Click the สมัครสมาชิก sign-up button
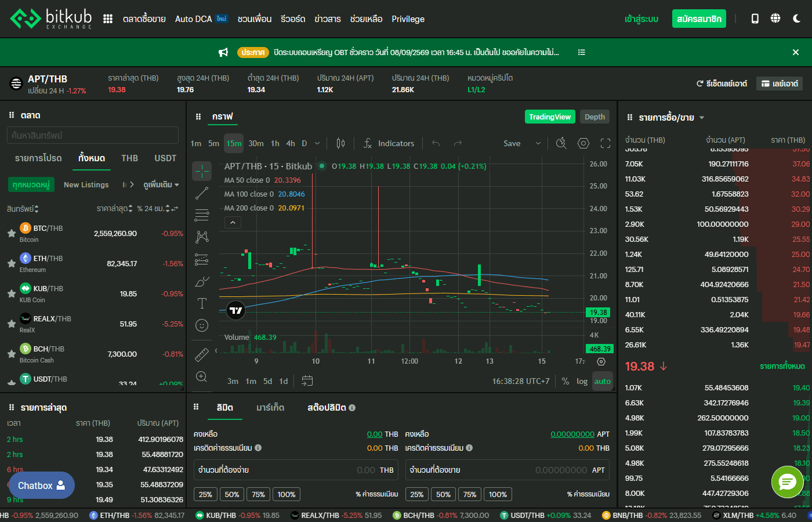 tap(699, 19)
